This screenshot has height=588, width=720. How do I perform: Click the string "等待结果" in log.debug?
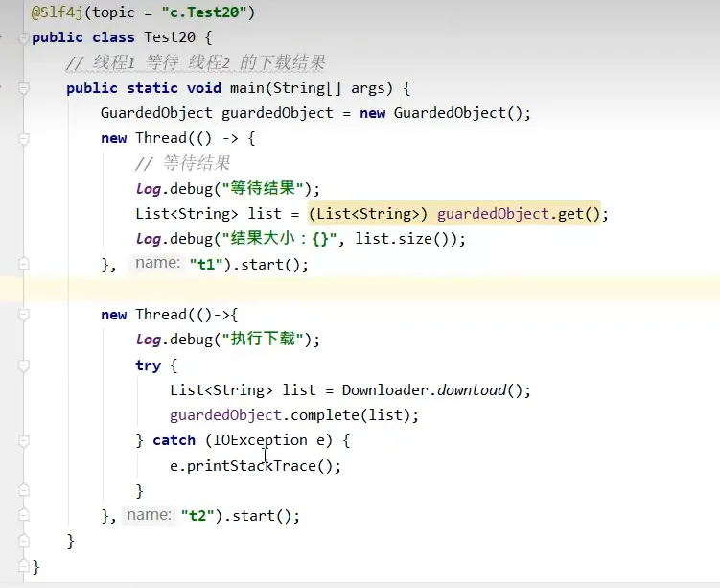[262, 188]
